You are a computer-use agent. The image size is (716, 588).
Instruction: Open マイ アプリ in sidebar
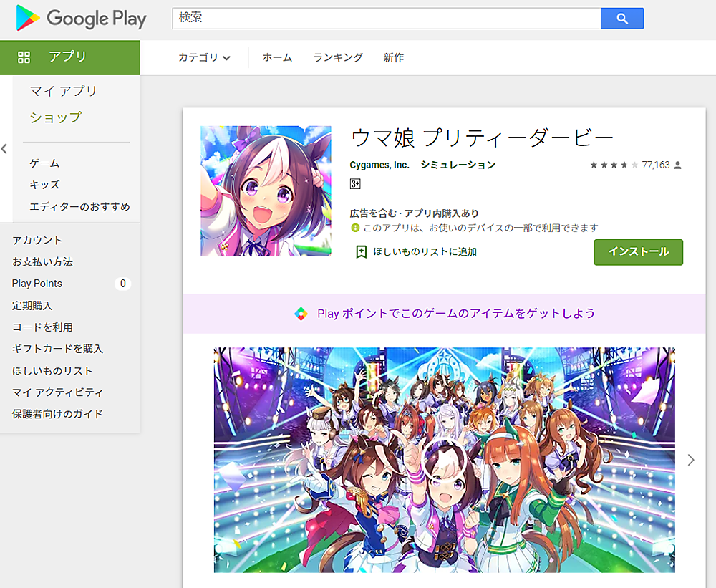click(x=64, y=91)
